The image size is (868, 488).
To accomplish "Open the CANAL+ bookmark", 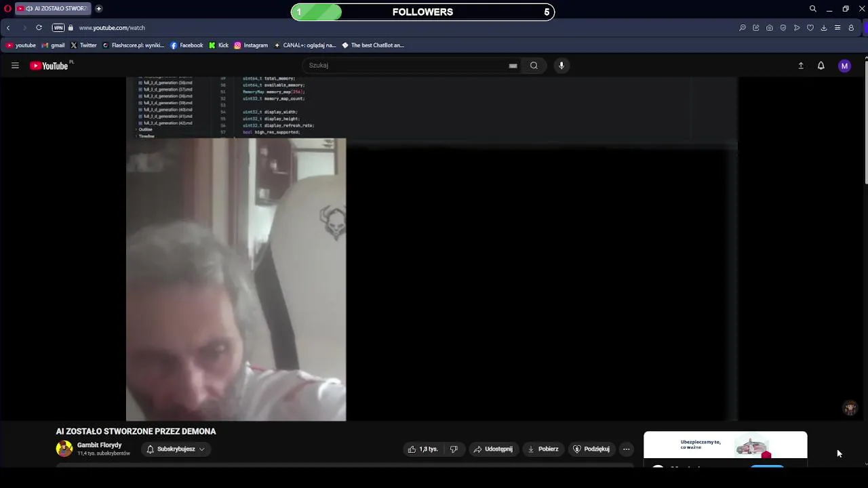I will (304, 45).
